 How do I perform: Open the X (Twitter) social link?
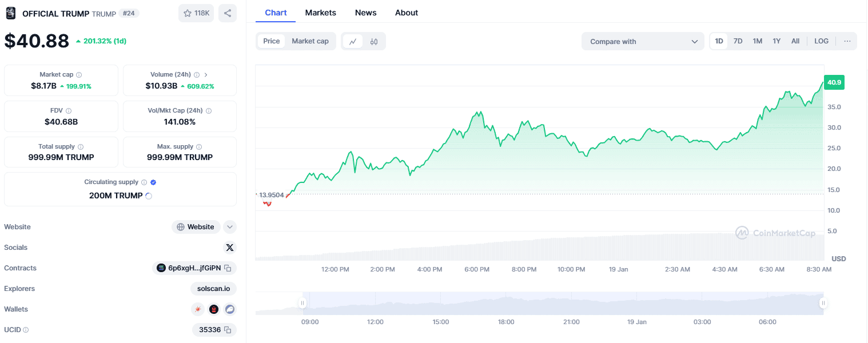pos(230,248)
